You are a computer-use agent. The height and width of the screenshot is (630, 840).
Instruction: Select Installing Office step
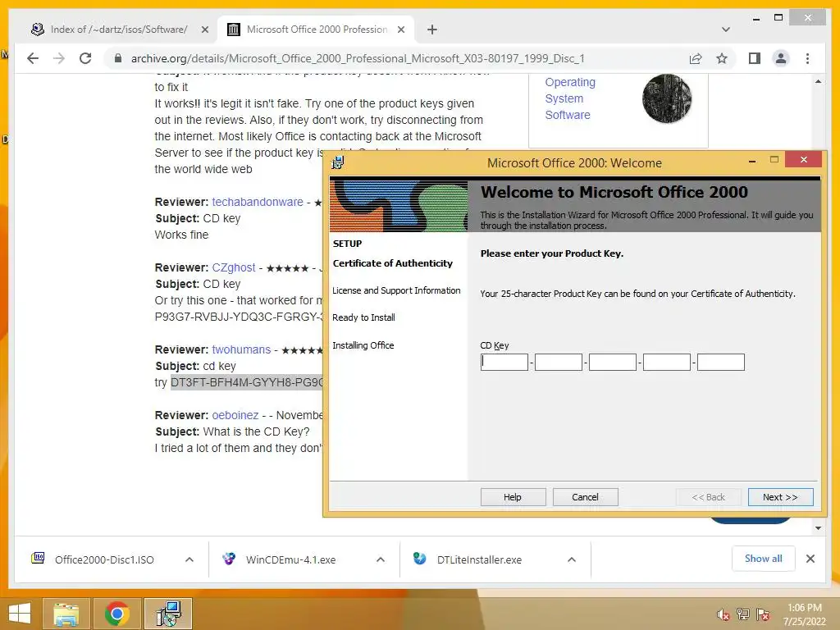(x=363, y=345)
